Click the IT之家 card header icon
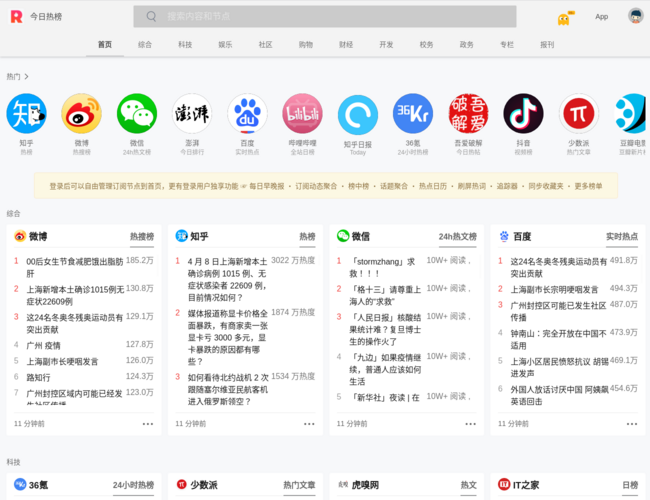The height and width of the screenshot is (500, 650). (504, 484)
